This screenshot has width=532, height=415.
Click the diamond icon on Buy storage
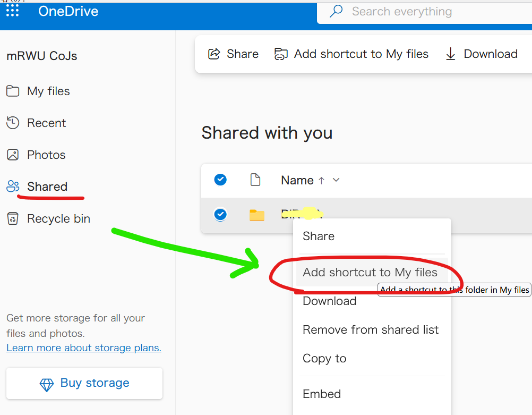47,385
